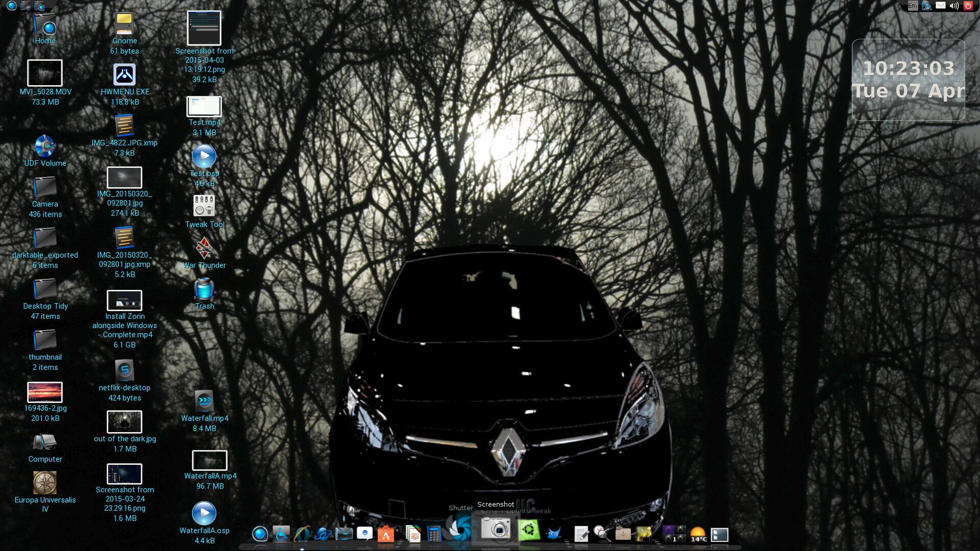Image resolution: width=980 pixels, height=551 pixels.
Task: Open Tweak Tool desktop shortcut
Action: click(204, 206)
